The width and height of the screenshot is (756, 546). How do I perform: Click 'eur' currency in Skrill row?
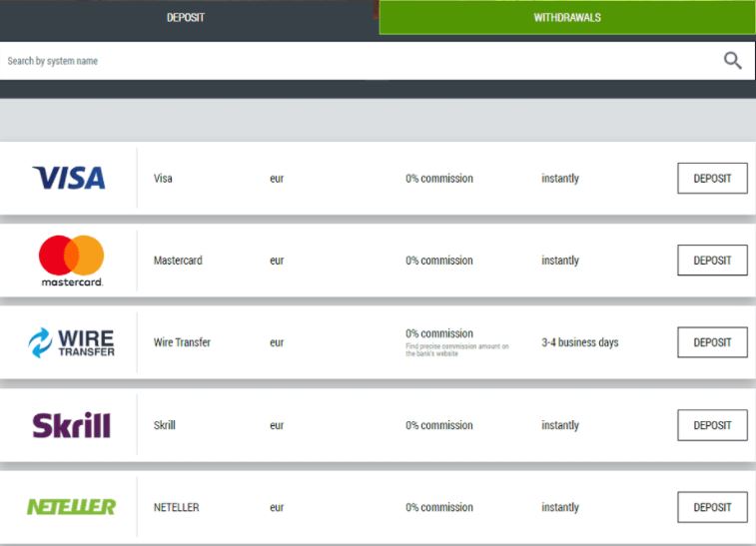point(277,425)
